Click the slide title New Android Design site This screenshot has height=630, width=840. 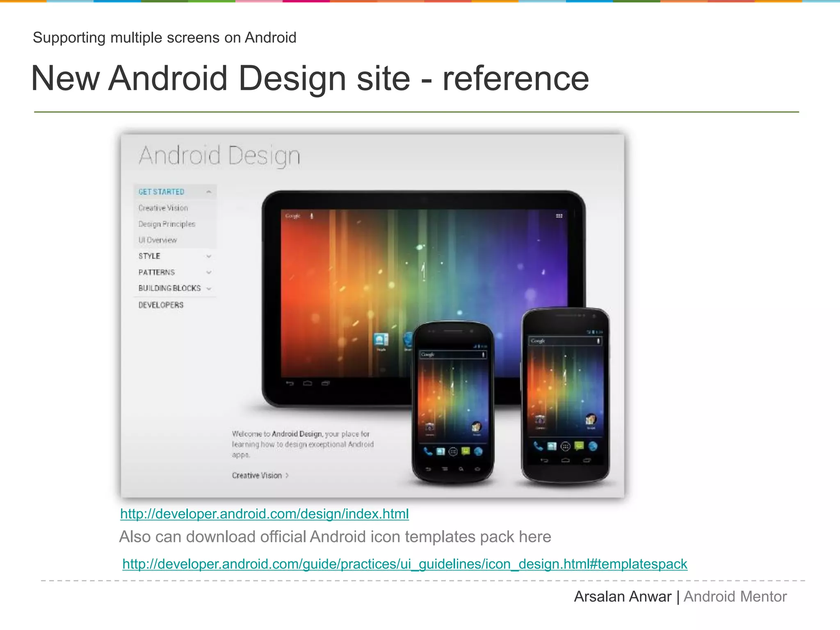tap(310, 78)
